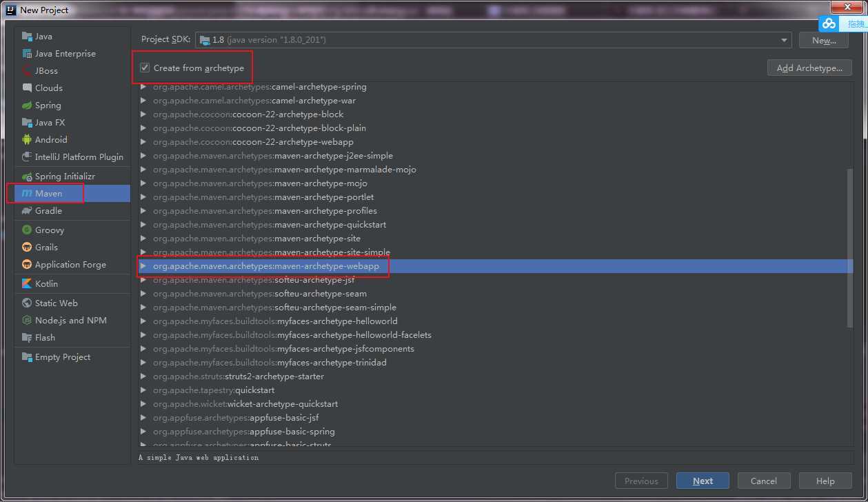This screenshot has width=868, height=502.
Task: Select Maven project type label
Action: coord(49,194)
